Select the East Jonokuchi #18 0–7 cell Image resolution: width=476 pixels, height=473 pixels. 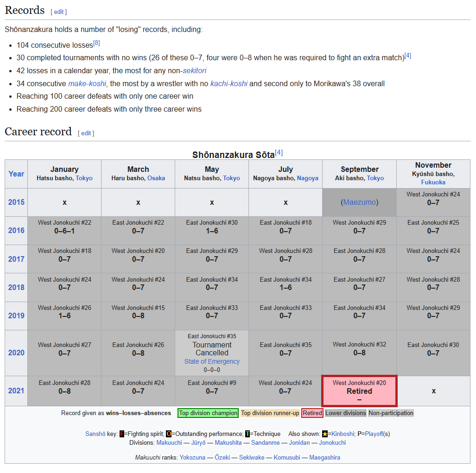tap(286, 231)
